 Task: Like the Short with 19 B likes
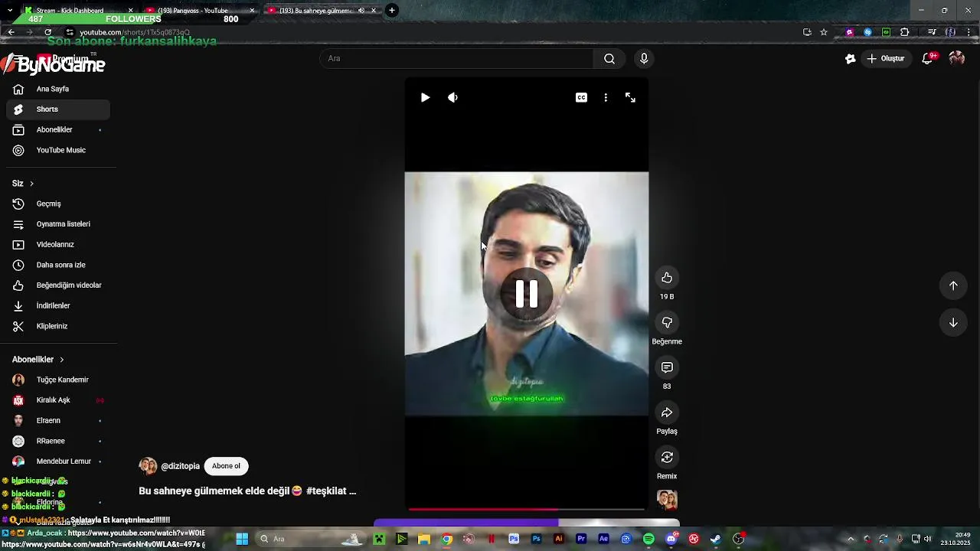pyautogui.click(x=667, y=278)
